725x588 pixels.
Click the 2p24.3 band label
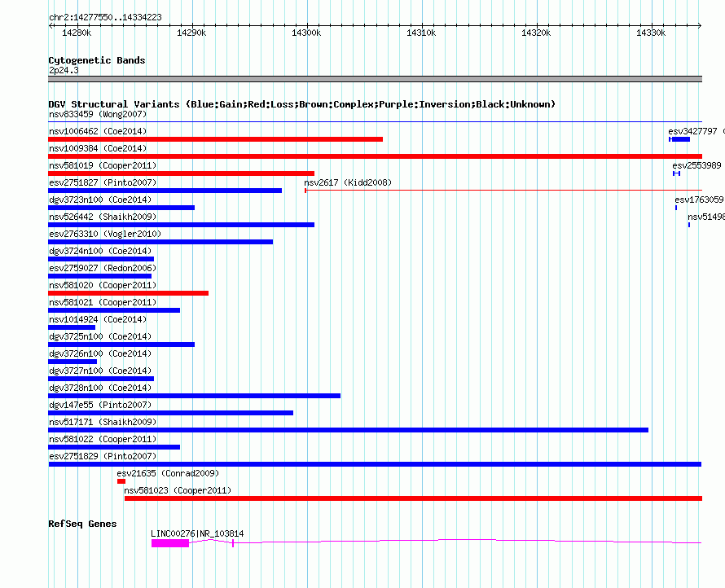point(64,71)
